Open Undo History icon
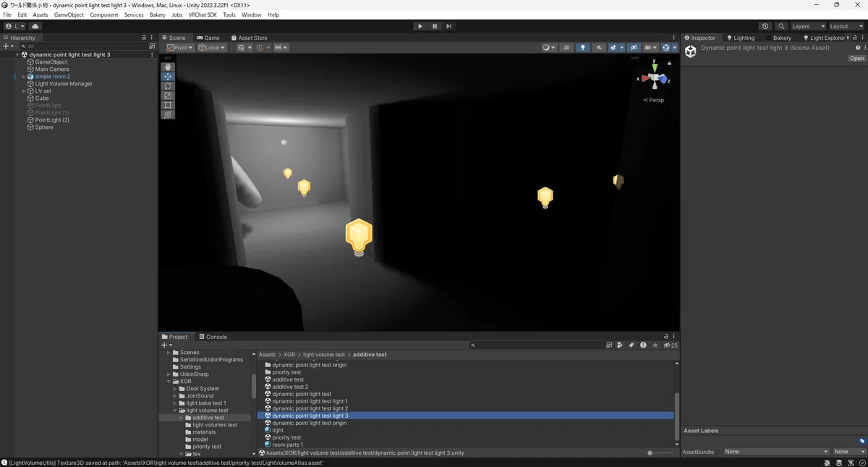The width and height of the screenshot is (868, 467). (765, 26)
